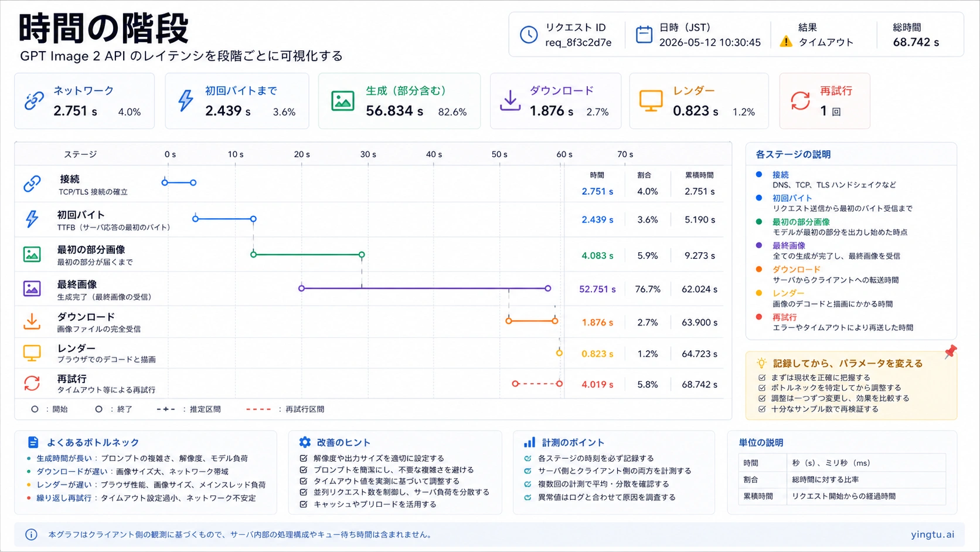Select 最終画像 in the stage legend
980x552 pixels.
point(788,246)
